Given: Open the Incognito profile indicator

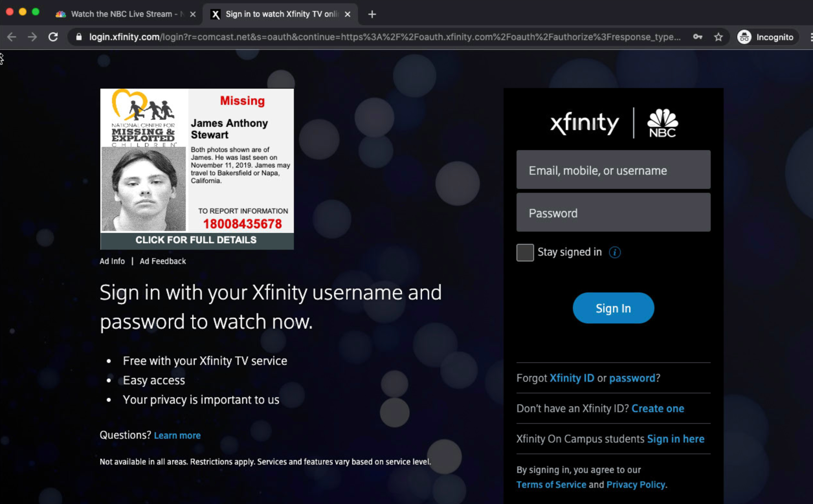Looking at the screenshot, I should pyautogui.click(x=767, y=37).
